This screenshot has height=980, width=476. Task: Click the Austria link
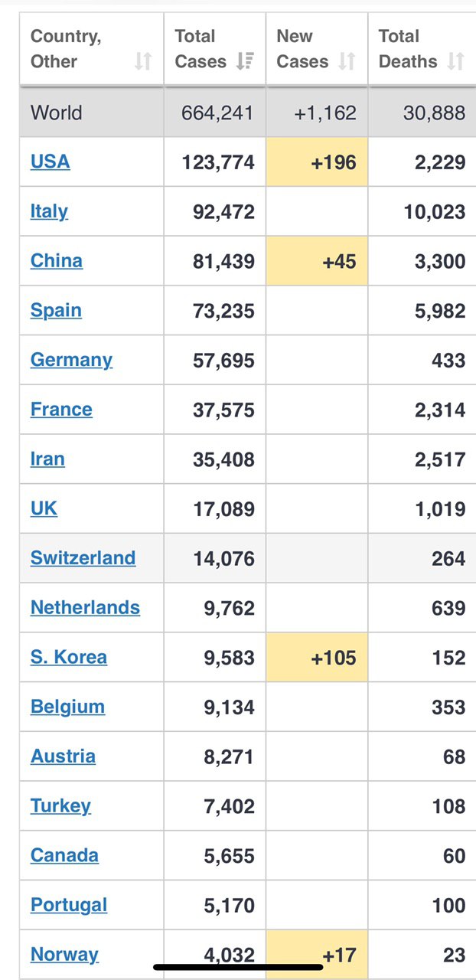pos(63,756)
